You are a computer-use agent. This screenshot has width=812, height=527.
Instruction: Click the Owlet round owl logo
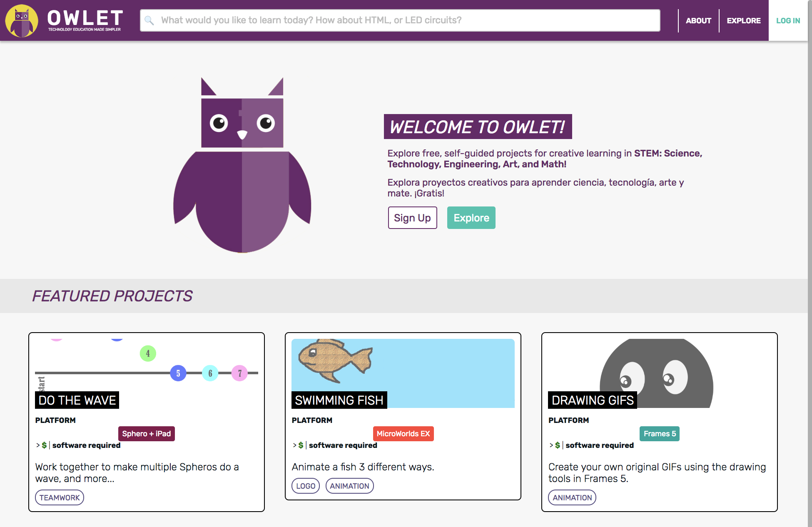click(x=22, y=20)
